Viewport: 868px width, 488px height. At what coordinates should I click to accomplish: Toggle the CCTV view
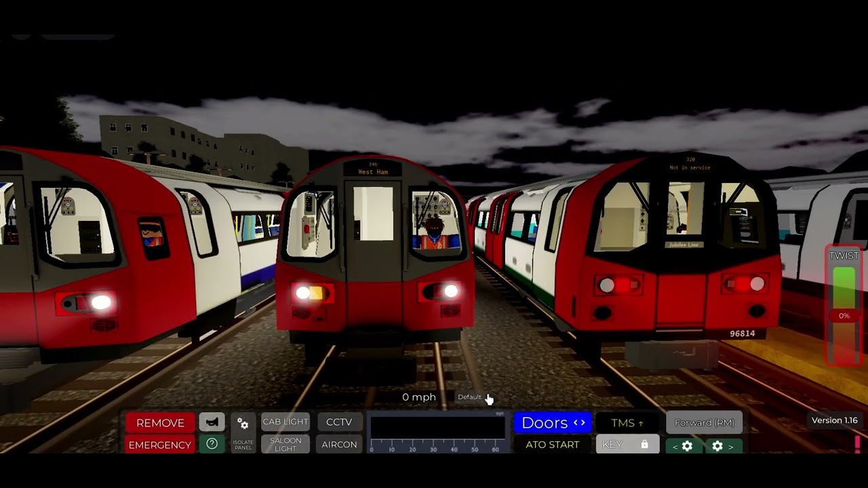pyautogui.click(x=339, y=422)
